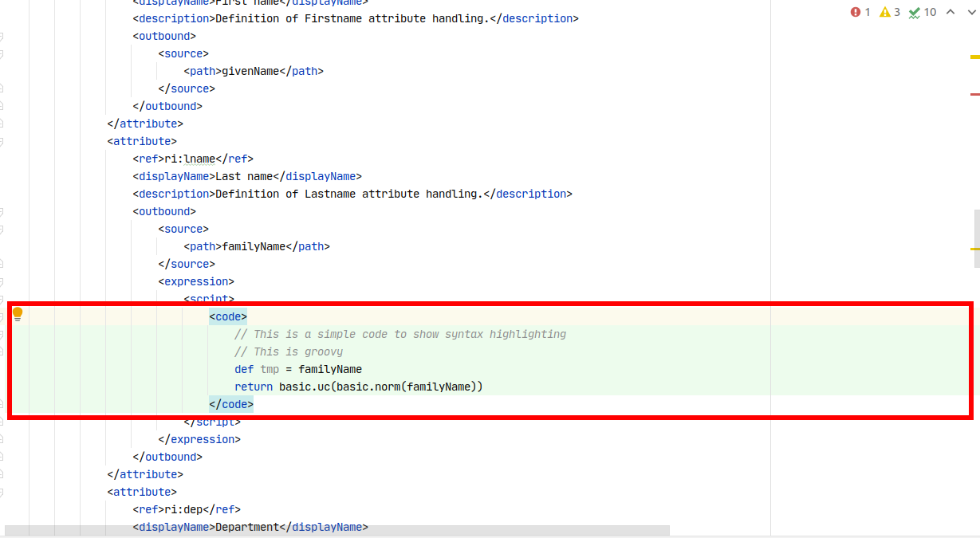Click the yellow warning stripe on right scrollbar
980x538 pixels.
(974, 57)
